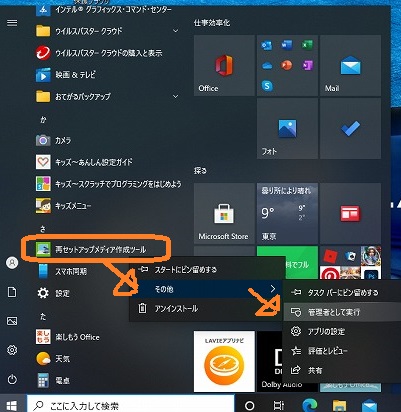Launch the 映画 & テレビ app
Viewport: 401px width, 412px height.
click(65, 75)
